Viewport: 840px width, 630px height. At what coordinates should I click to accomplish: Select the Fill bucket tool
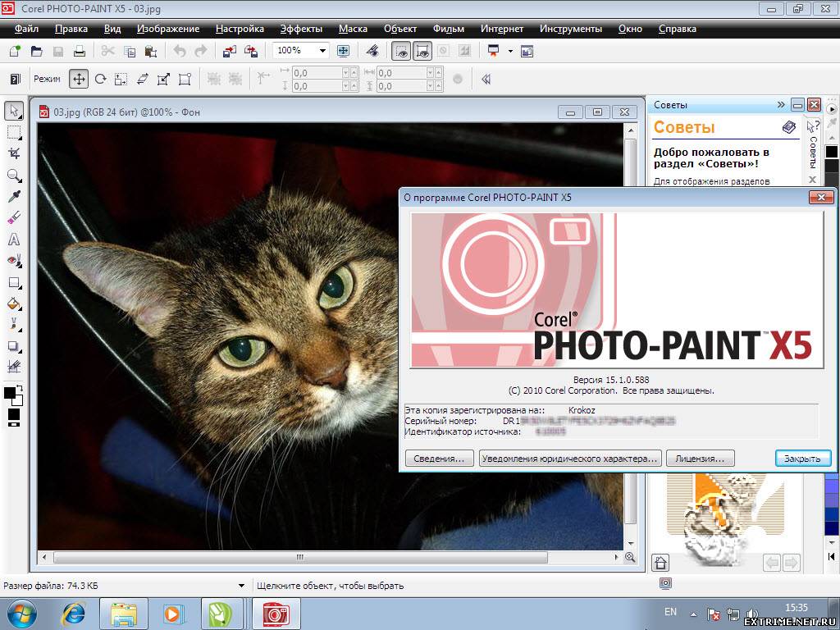pyautogui.click(x=14, y=304)
